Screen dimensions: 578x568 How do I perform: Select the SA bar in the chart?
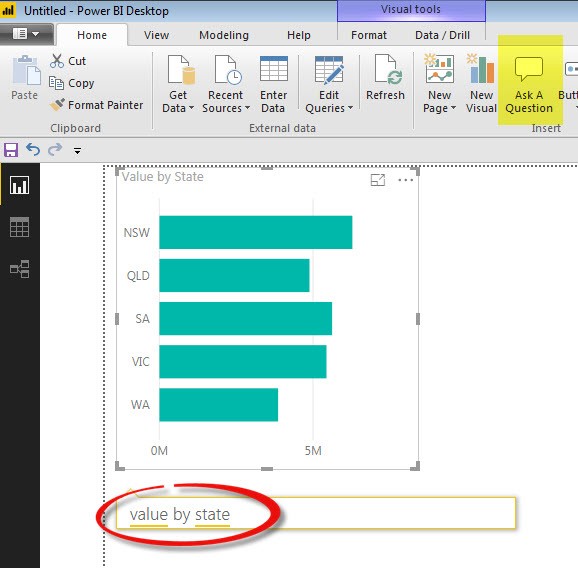click(246, 318)
